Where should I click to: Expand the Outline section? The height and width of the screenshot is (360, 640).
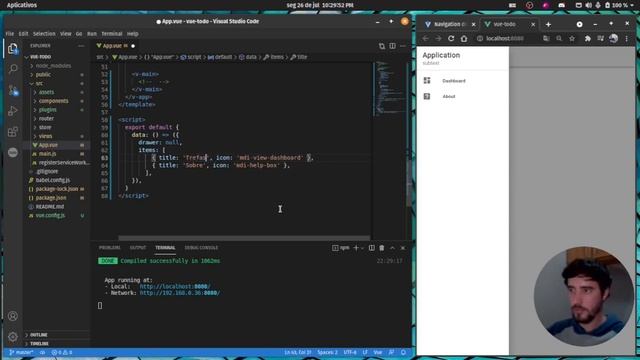[39, 335]
